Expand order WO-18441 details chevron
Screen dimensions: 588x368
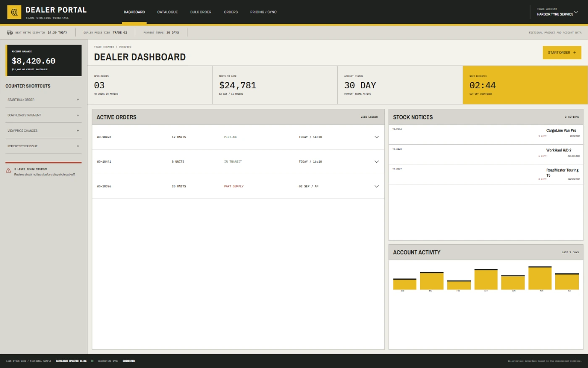(x=377, y=161)
